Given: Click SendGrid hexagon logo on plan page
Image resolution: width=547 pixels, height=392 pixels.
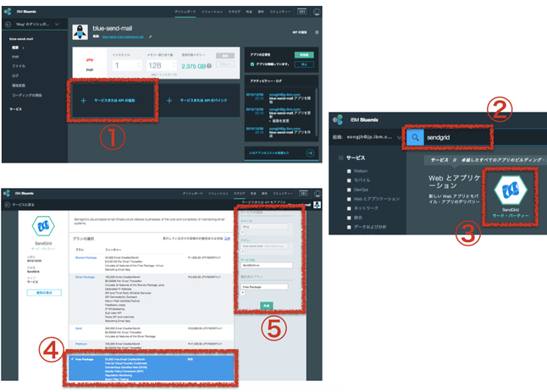Looking at the screenshot, I should click(x=43, y=226).
